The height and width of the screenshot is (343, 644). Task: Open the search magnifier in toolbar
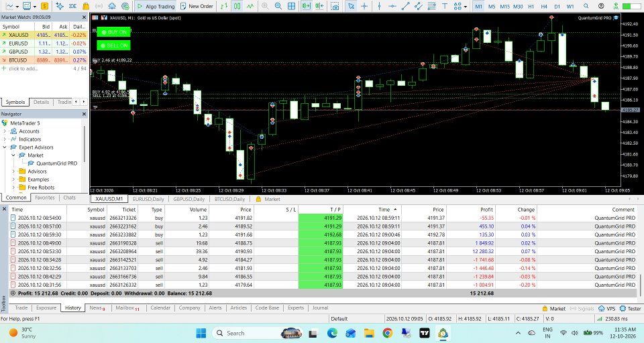coord(586,6)
